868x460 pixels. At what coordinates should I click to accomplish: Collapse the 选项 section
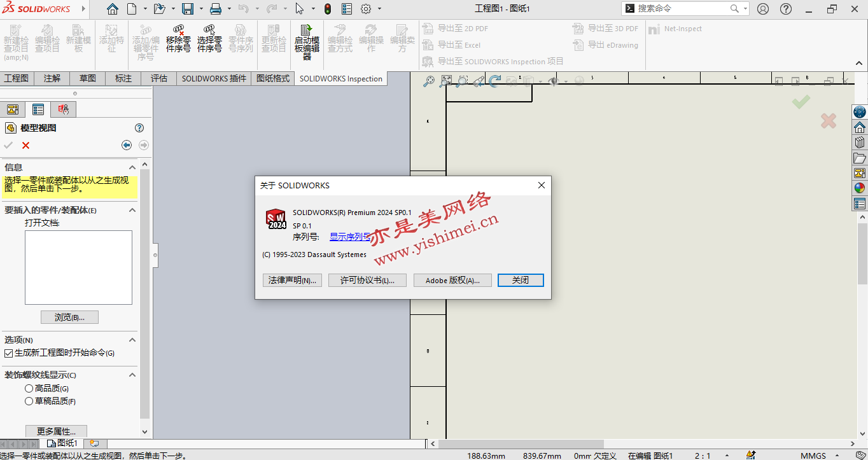[132, 340]
